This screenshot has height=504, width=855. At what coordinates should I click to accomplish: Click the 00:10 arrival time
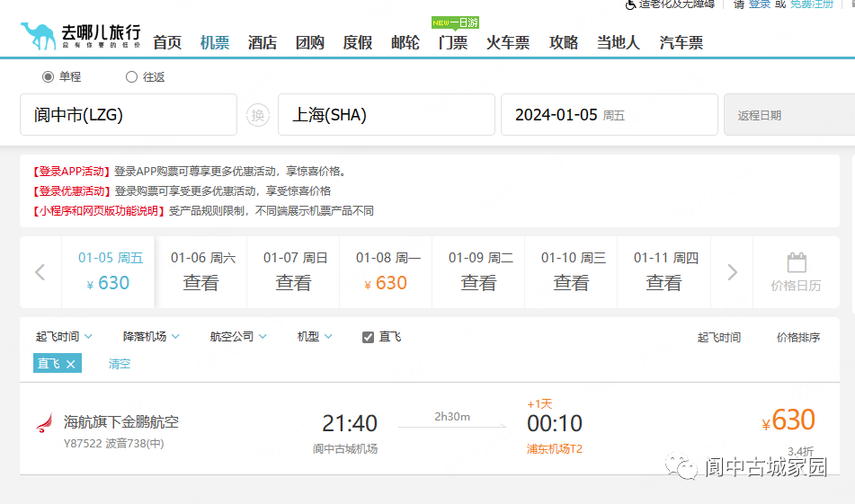pyautogui.click(x=555, y=423)
